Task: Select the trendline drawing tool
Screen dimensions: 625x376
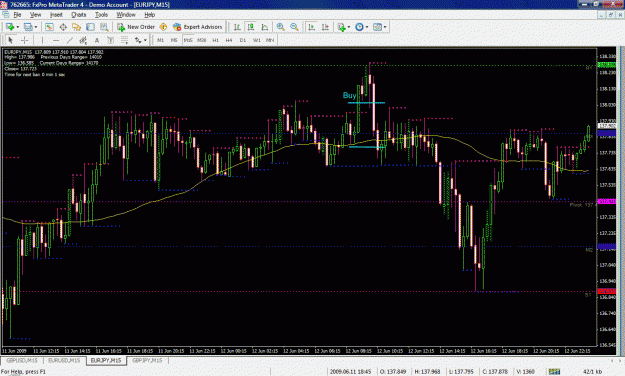Action: pyautogui.click(x=69, y=40)
